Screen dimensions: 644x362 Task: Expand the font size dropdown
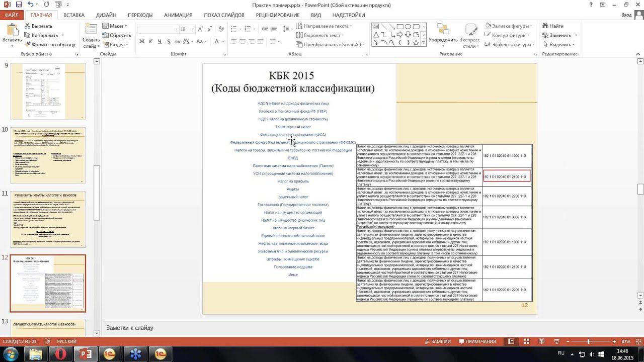(x=191, y=29)
